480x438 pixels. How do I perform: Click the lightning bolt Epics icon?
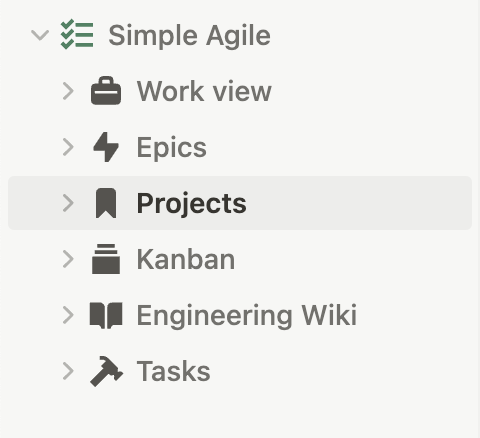(x=106, y=147)
